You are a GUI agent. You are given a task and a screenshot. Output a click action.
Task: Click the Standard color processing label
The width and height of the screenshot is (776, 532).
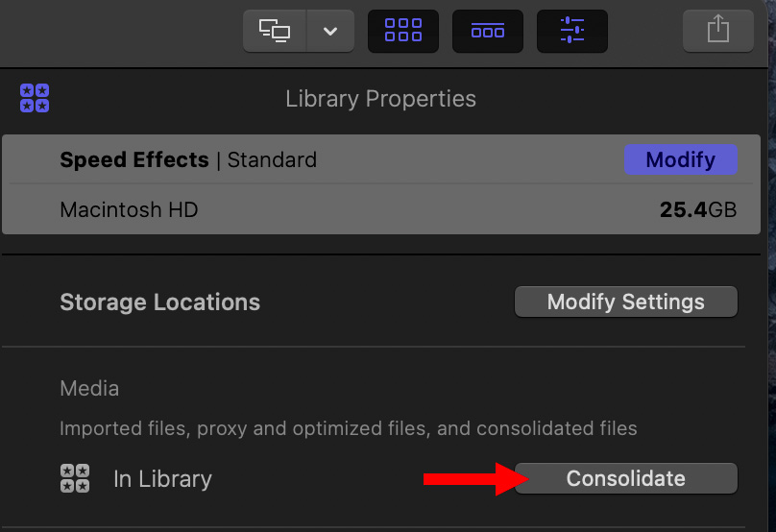[272, 159]
